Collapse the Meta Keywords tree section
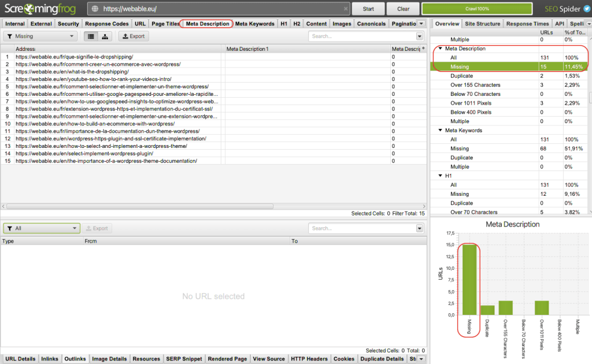Image resolution: width=592 pixels, height=364 pixels. 440,130
